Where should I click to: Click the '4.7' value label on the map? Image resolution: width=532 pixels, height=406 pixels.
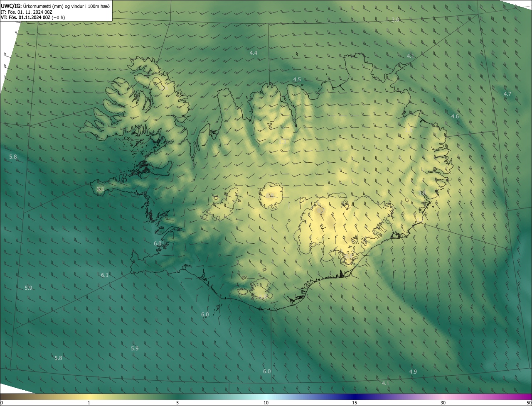click(507, 94)
